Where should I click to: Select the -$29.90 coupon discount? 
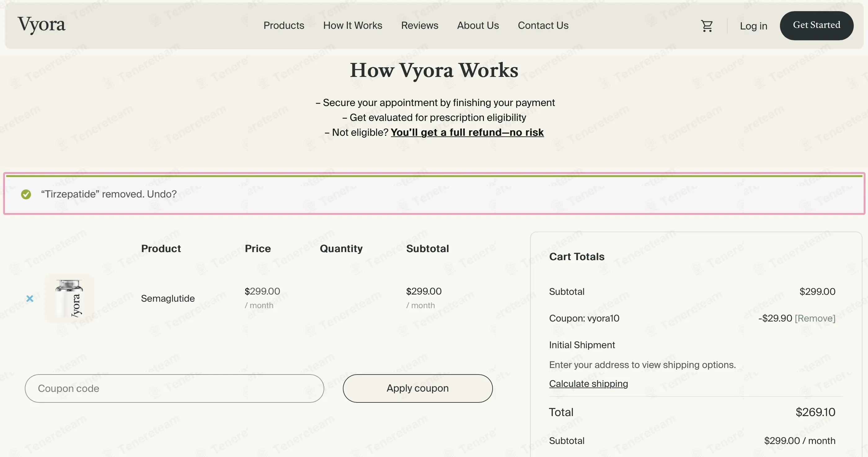click(x=775, y=318)
